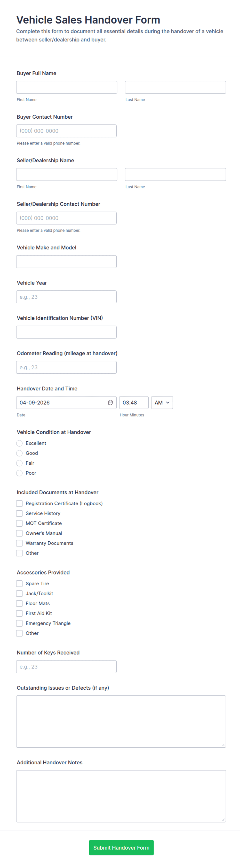Focus the Buyer First Name field
Screen dimensions: 240x868
[67, 87]
